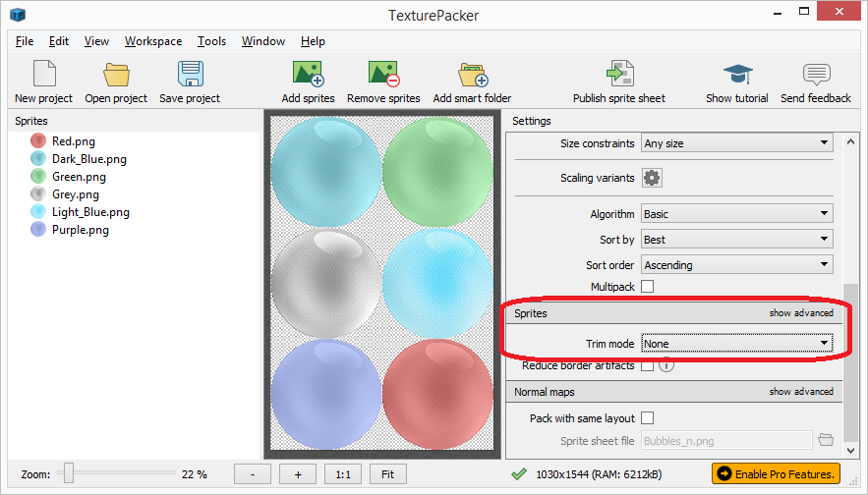Viewport: 868px width, 495px height.
Task: Open the Help menu
Action: (313, 41)
